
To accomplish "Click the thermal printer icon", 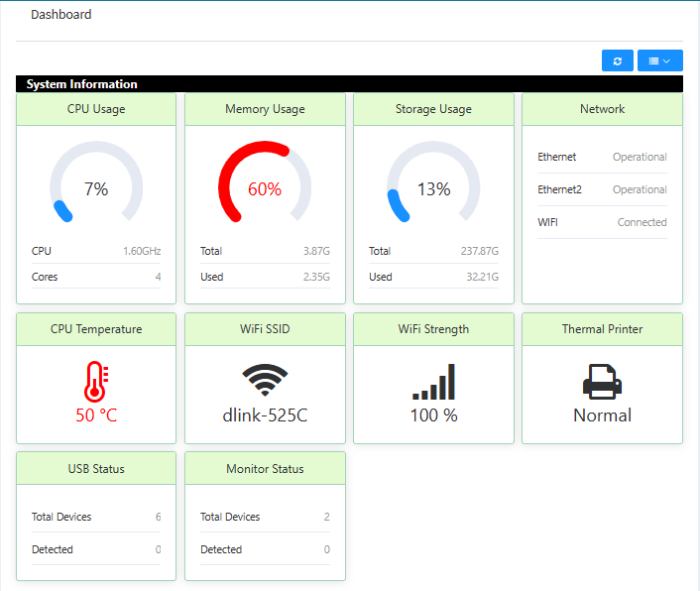I will (x=602, y=382).
